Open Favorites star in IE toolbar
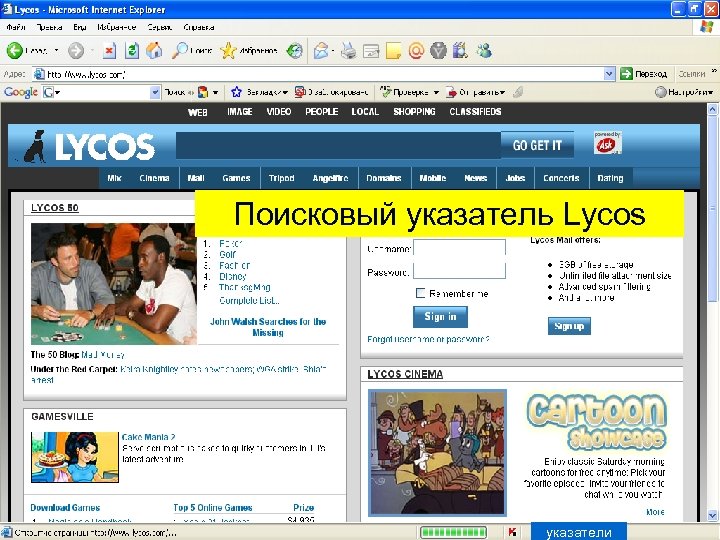 pos(228,51)
